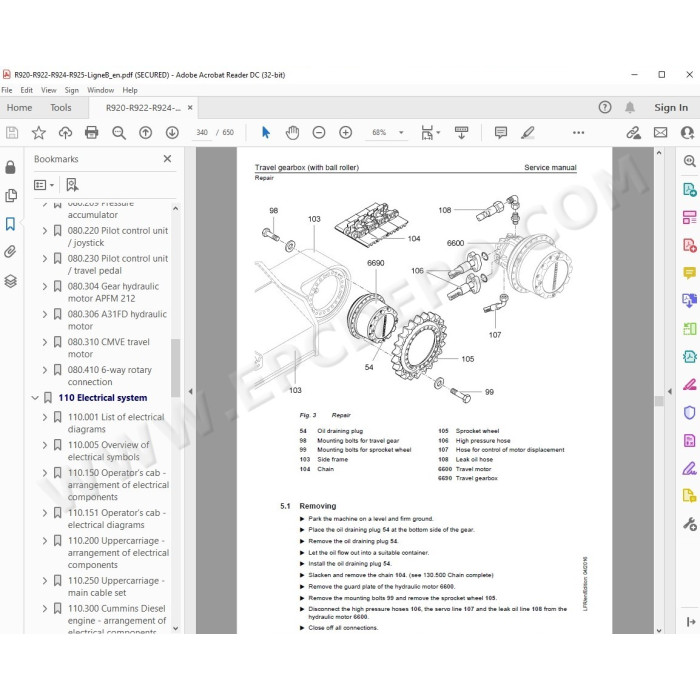Open the Protect shield tool in right pane
This screenshot has width=700, height=700.
(690, 412)
